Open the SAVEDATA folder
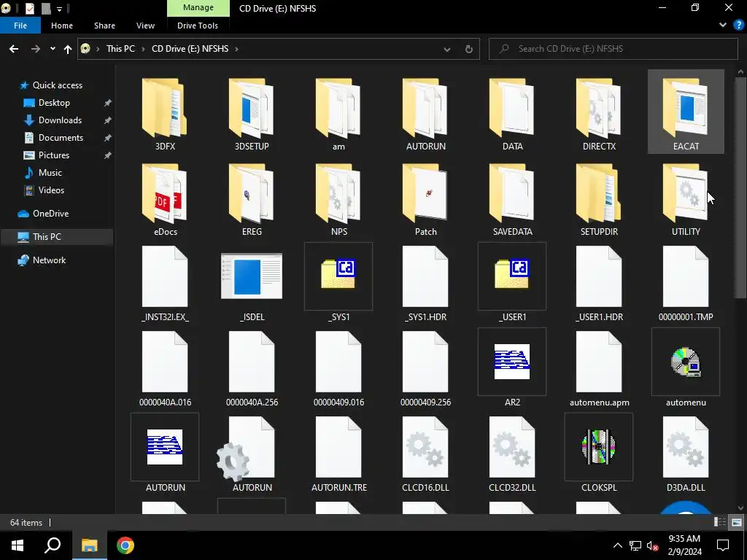 512,199
